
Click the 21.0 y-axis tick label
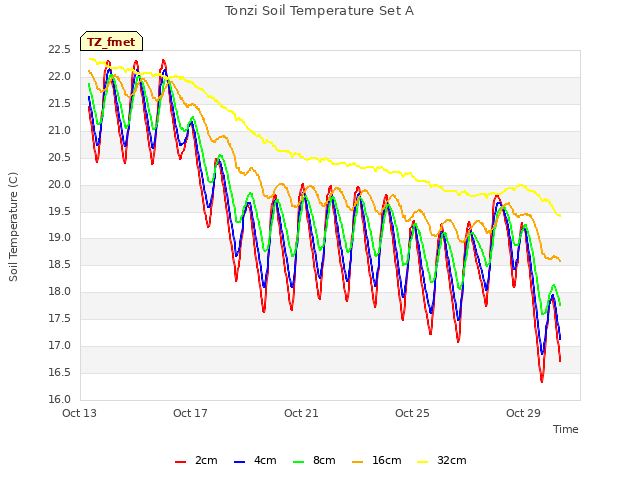[59, 131]
